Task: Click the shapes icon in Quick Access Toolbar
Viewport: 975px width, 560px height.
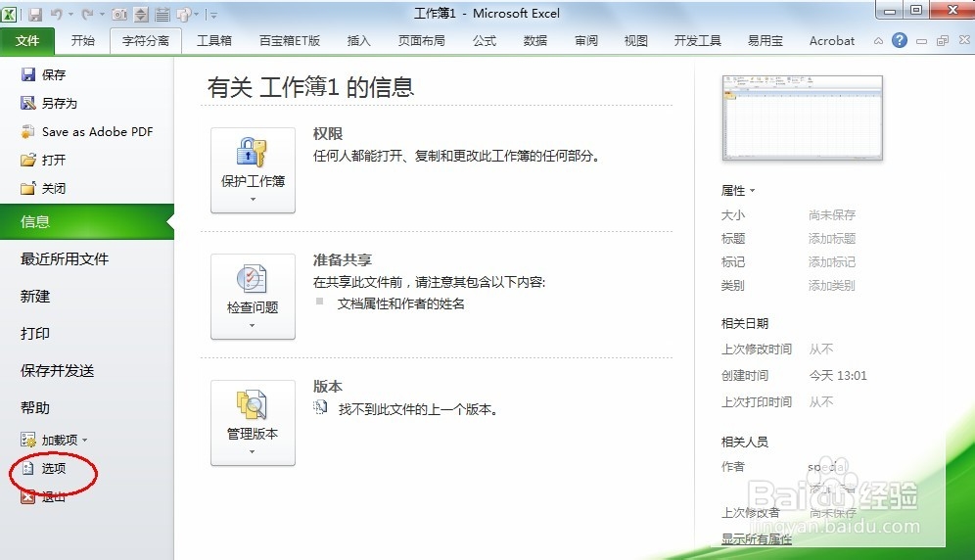Action: [x=184, y=14]
